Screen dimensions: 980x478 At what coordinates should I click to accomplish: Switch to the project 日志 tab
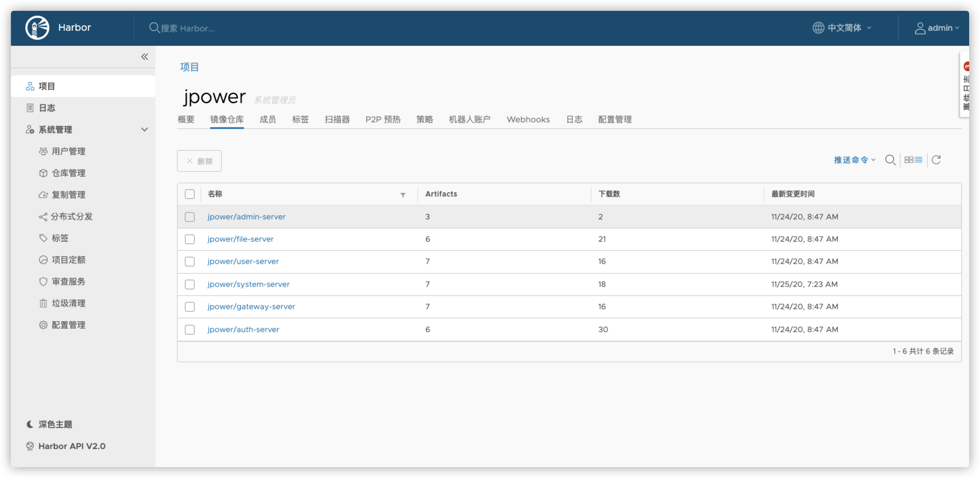pos(574,119)
